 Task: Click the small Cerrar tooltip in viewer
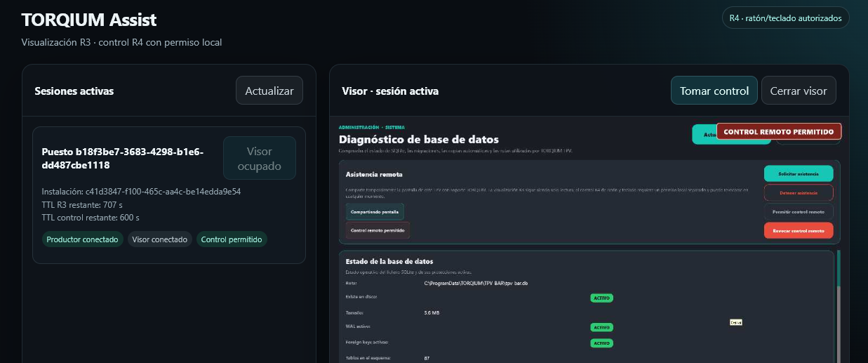click(735, 322)
